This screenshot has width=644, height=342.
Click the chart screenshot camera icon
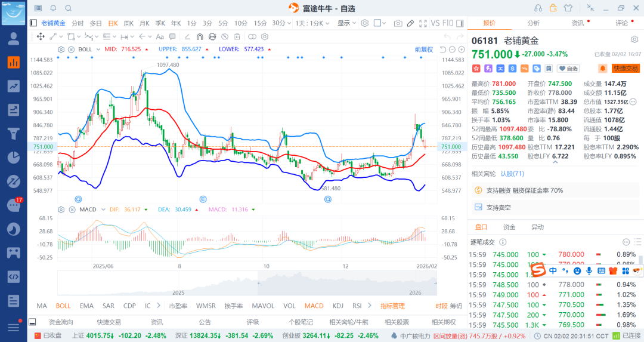[398, 23]
